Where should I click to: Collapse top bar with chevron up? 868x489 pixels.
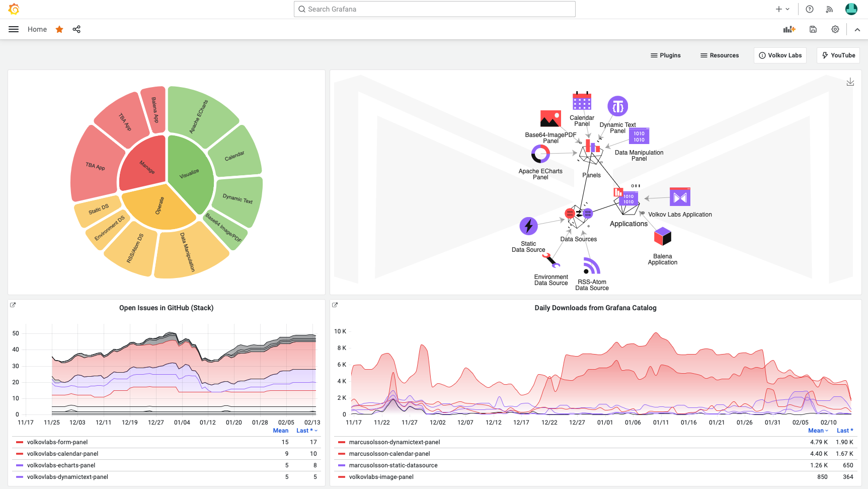[857, 30]
